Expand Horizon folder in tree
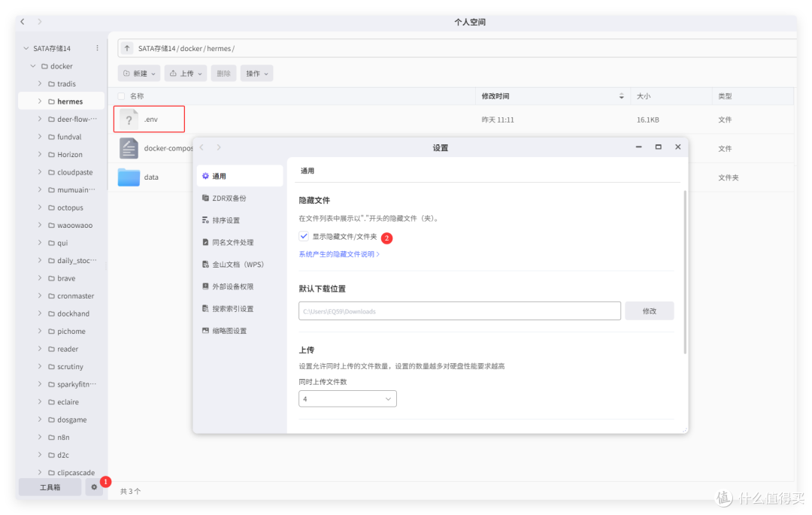Screen dimensions: 812x515 click(40, 154)
